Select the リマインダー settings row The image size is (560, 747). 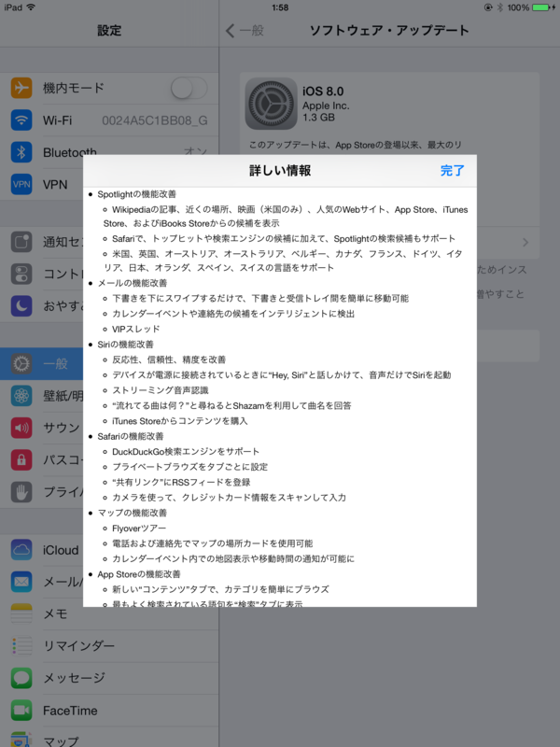point(109,646)
